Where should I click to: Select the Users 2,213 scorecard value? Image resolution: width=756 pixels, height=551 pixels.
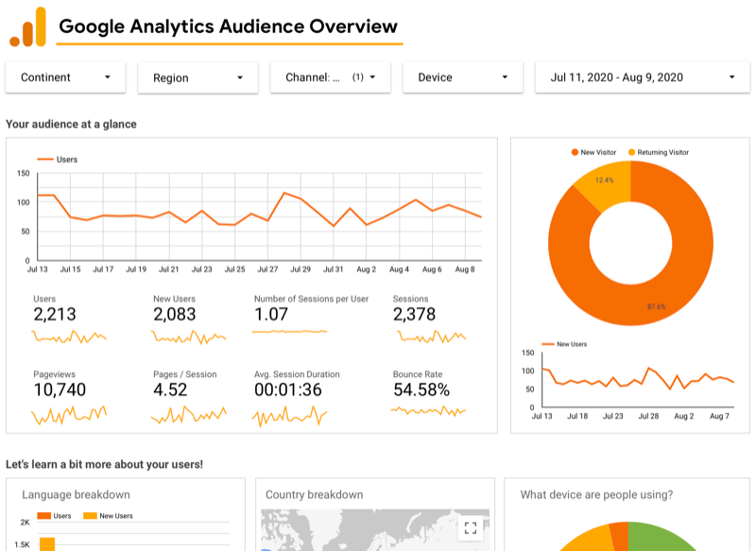[x=55, y=315]
